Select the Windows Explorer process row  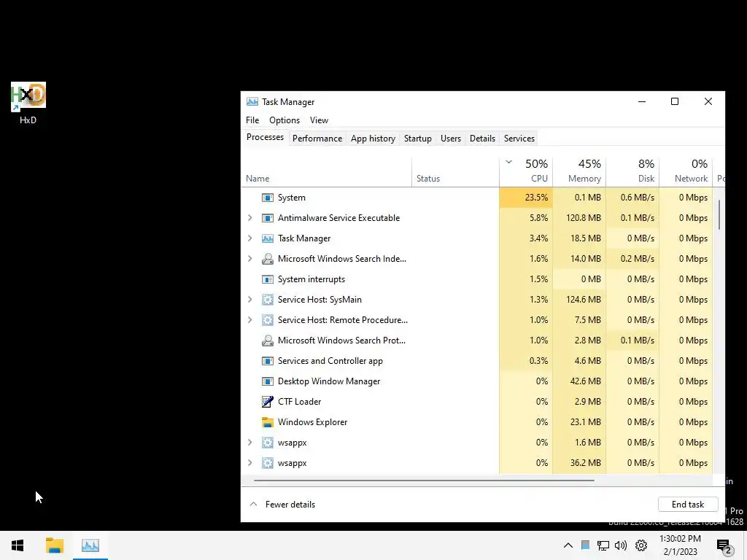coord(477,422)
